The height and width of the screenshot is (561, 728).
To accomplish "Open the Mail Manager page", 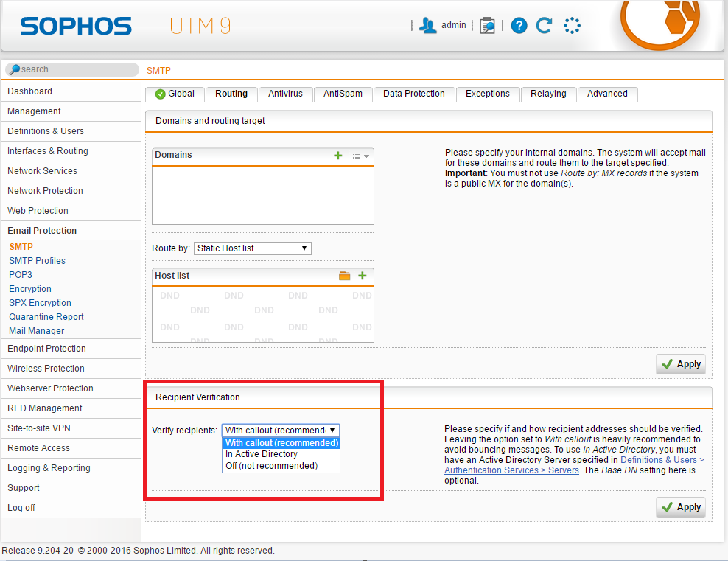I will point(37,331).
